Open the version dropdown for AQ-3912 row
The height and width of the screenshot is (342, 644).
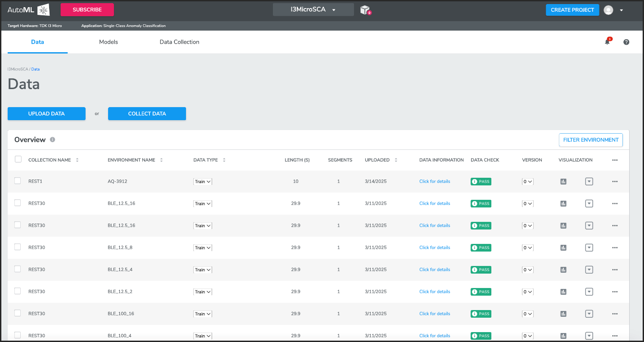[528, 181]
